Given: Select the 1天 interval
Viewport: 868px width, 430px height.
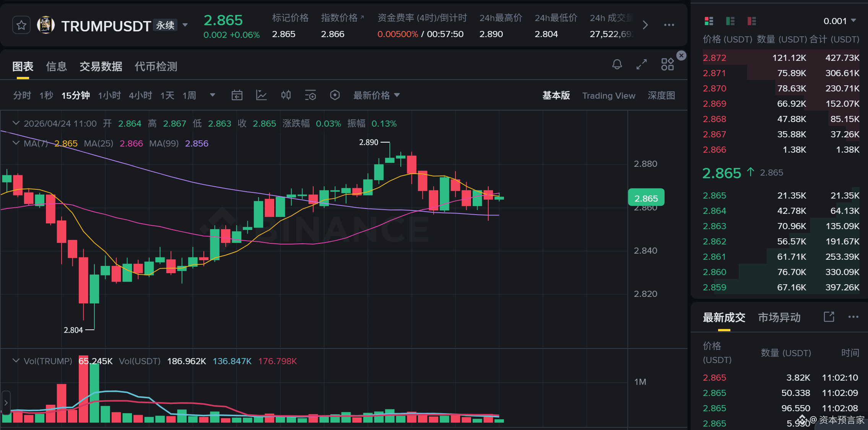Looking at the screenshot, I should point(167,95).
